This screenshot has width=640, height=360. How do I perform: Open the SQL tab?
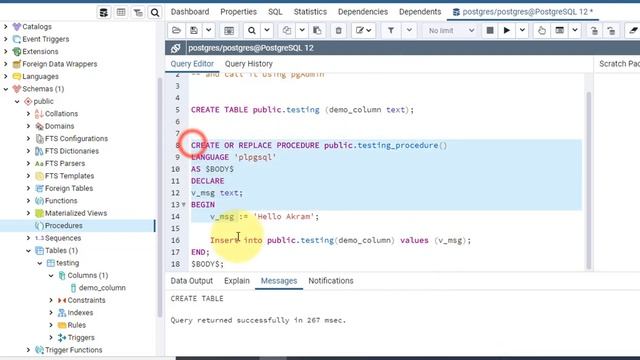pos(275,12)
